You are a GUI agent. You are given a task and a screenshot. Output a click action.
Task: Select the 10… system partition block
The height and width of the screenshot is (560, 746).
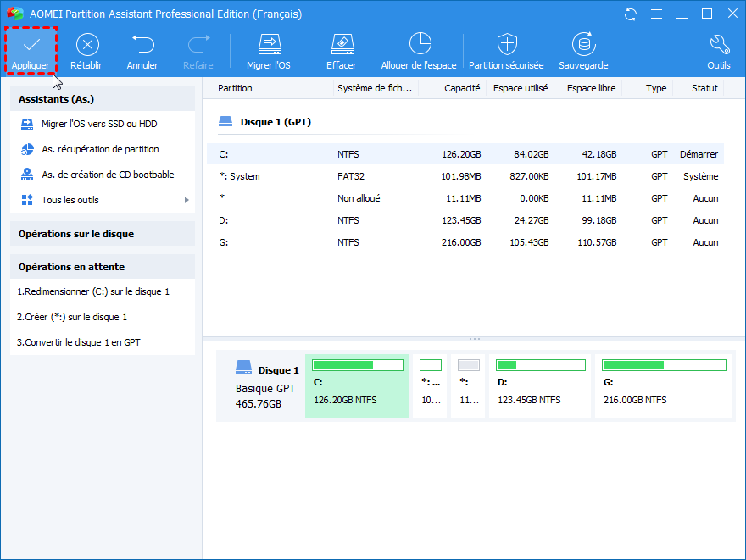click(430, 386)
